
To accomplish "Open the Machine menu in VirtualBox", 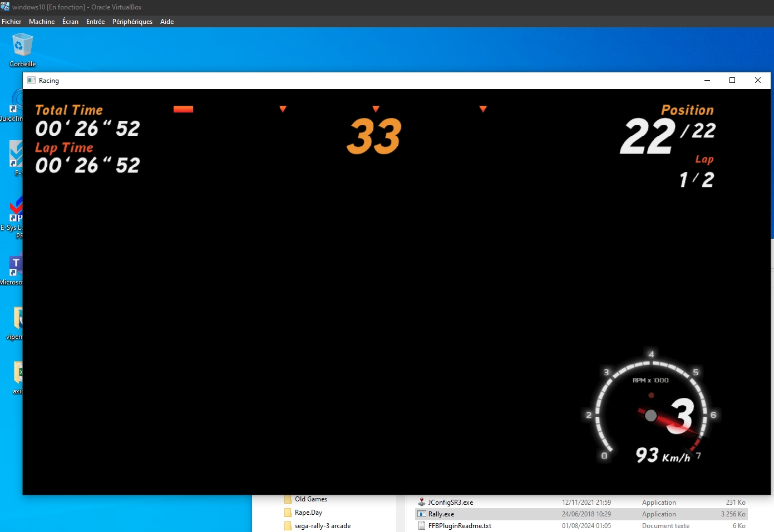I will [x=42, y=22].
